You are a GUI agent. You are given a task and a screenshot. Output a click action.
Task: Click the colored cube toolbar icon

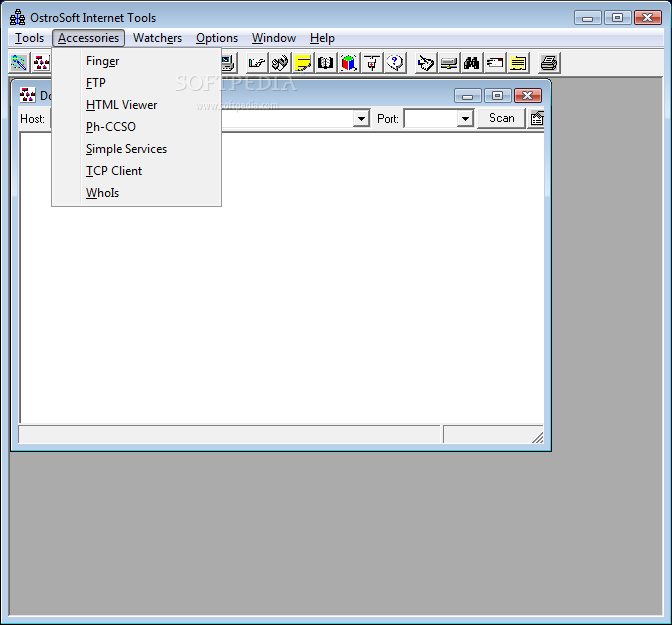349,63
